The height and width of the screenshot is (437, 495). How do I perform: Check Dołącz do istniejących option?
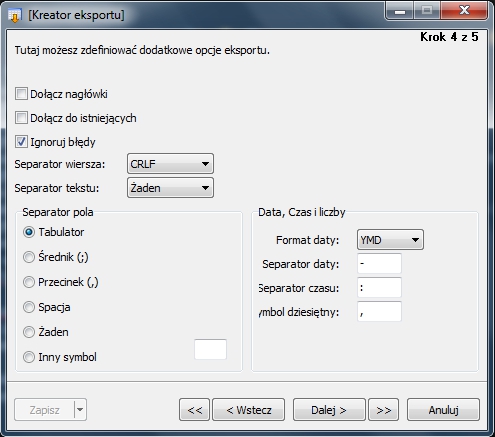[x=21, y=118]
